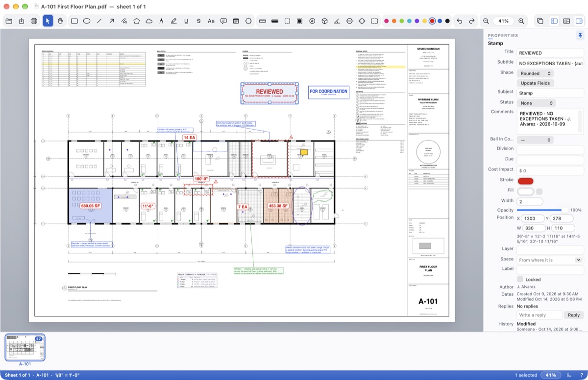Open the Ball in Court dropdown
Viewport: 588px width, 380px height.
point(535,140)
